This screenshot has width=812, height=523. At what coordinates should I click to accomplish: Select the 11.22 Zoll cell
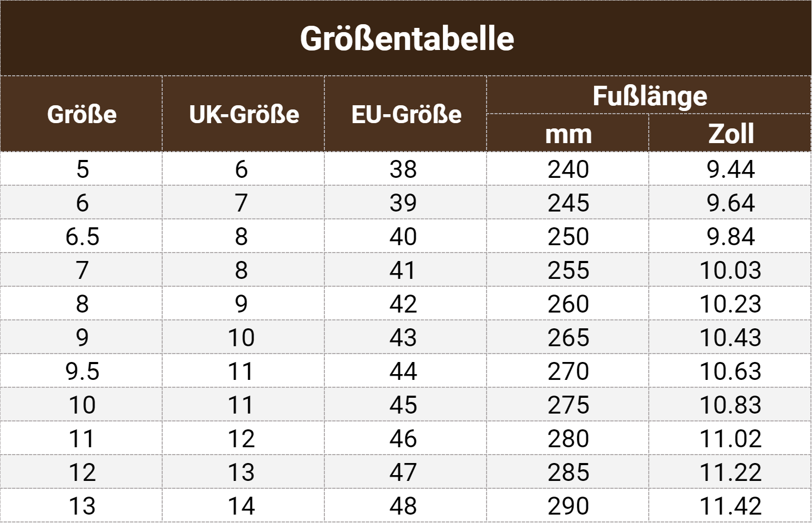730,472
